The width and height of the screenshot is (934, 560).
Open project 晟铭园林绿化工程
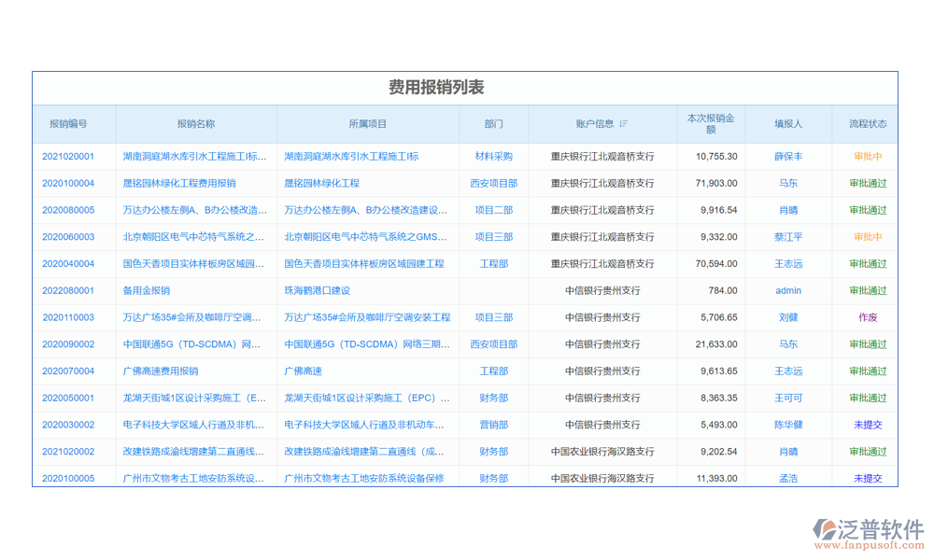coord(321,184)
